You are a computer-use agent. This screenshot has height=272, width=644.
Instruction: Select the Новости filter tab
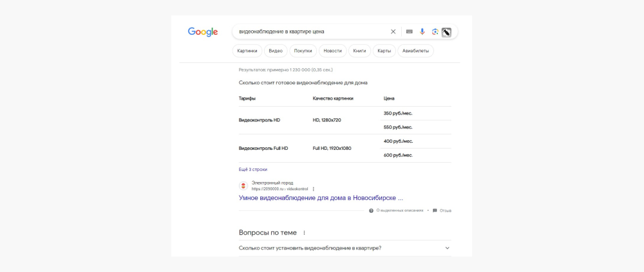[x=333, y=51]
